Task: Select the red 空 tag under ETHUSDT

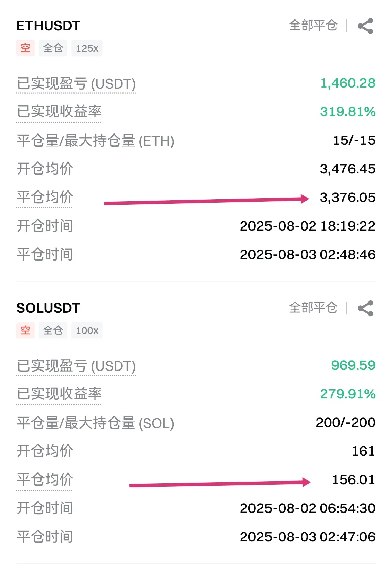Action: tap(26, 48)
